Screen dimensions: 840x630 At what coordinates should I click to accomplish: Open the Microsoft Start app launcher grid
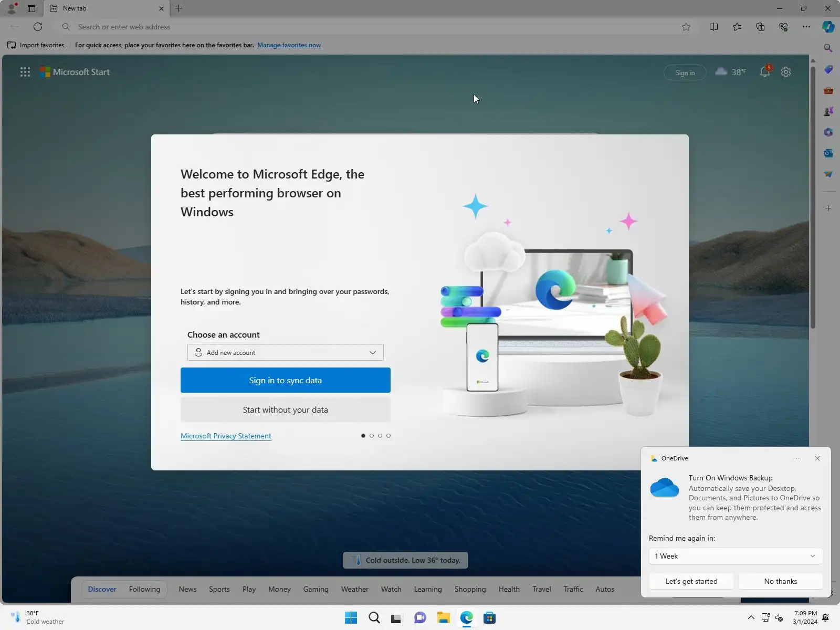coord(25,72)
